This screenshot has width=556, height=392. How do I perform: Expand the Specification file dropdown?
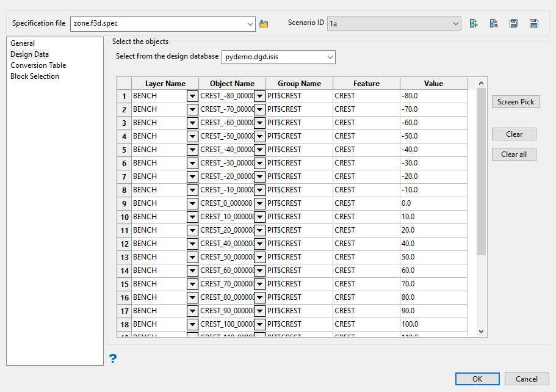250,24
